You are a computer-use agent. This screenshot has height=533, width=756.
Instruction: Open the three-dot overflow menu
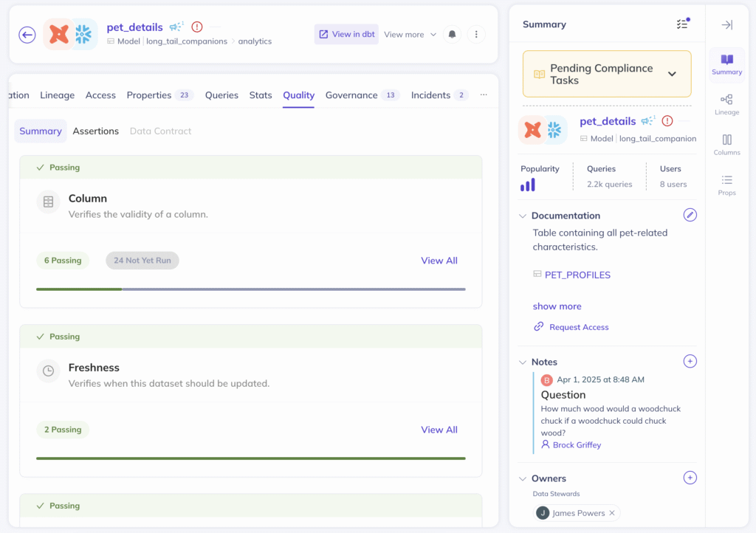(x=476, y=35)
